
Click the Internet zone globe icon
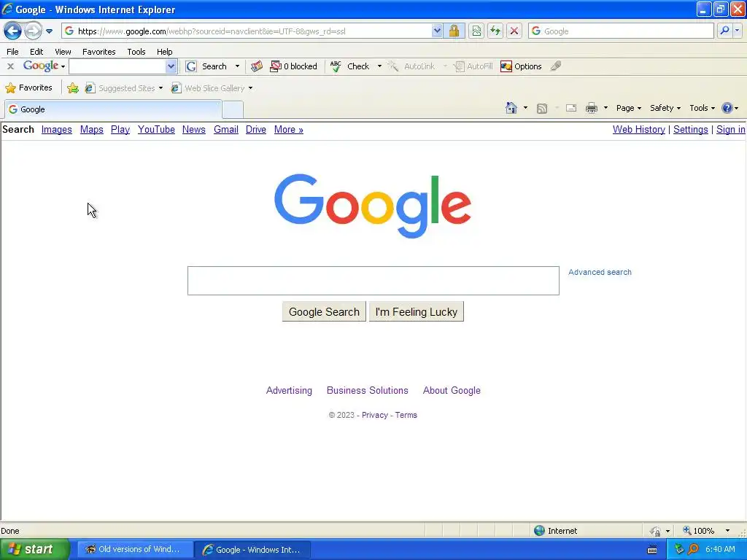(539, 531)
